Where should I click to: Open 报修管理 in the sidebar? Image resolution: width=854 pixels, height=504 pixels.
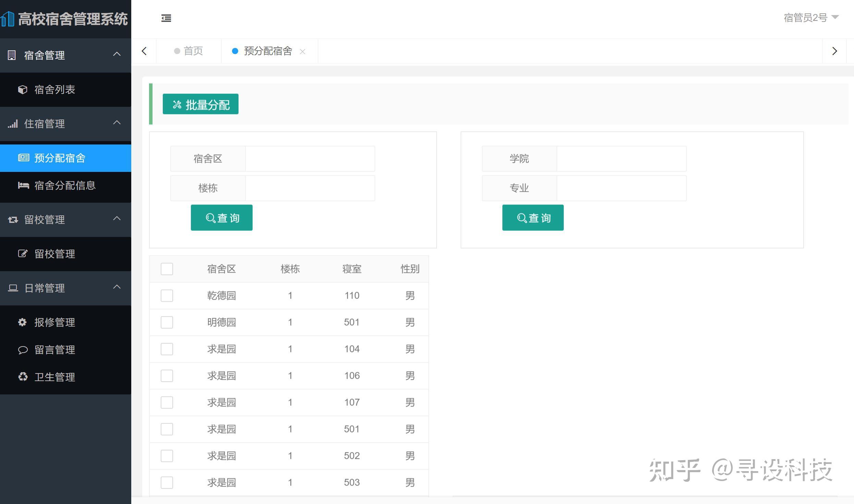(x=65, y=322)
